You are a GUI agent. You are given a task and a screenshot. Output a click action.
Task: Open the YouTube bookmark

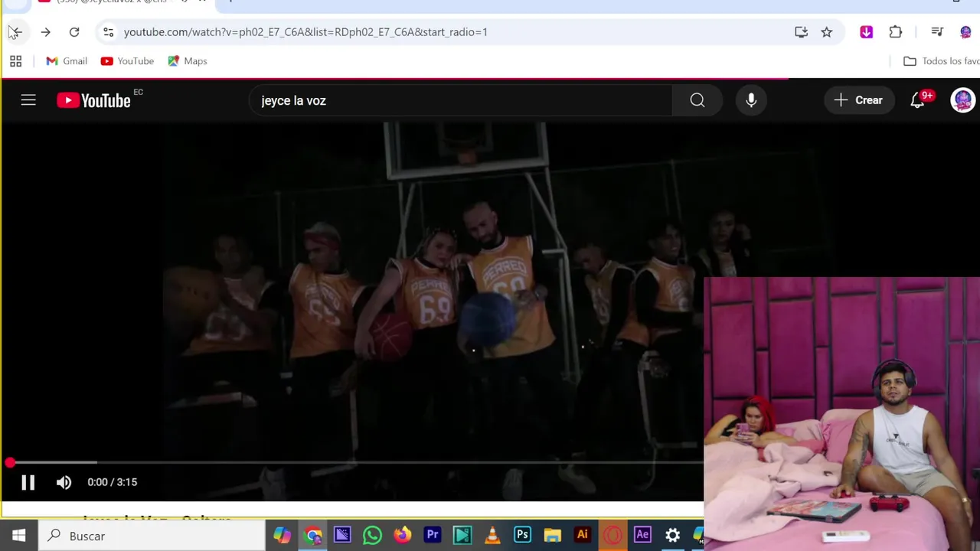[x=127, y=61]
